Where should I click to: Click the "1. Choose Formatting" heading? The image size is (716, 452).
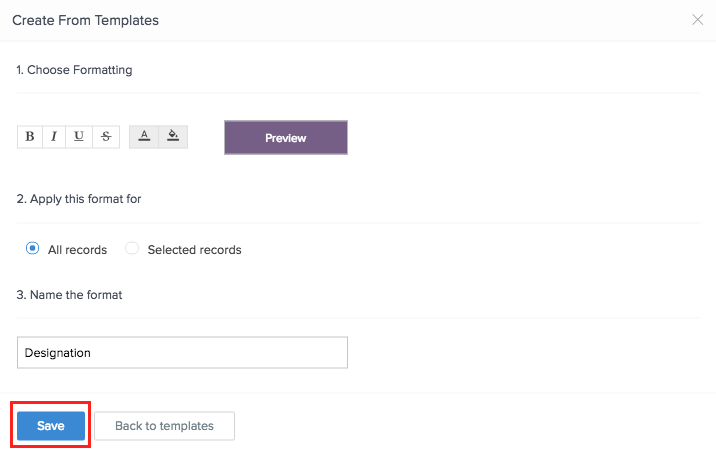[74, 70]
